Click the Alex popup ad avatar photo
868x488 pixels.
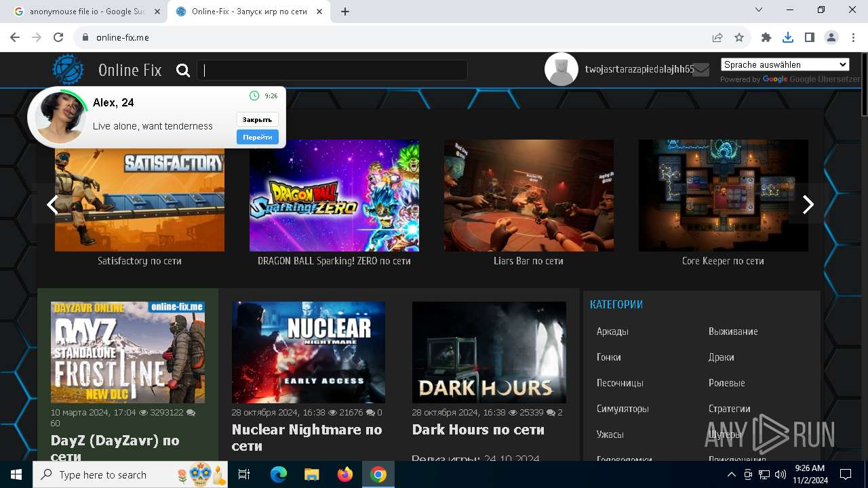tap(60, 117)
